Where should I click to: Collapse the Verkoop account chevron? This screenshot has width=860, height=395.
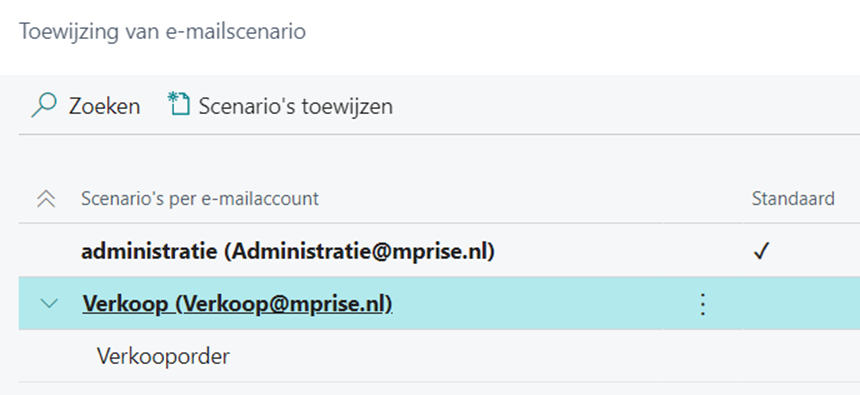(x=49, y=303)
